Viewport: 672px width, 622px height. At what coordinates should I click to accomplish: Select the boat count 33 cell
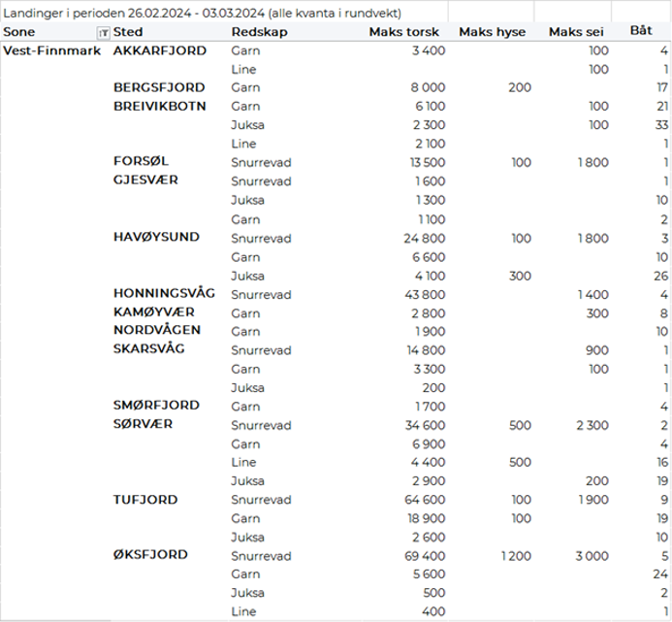click(x=661, y=125)
